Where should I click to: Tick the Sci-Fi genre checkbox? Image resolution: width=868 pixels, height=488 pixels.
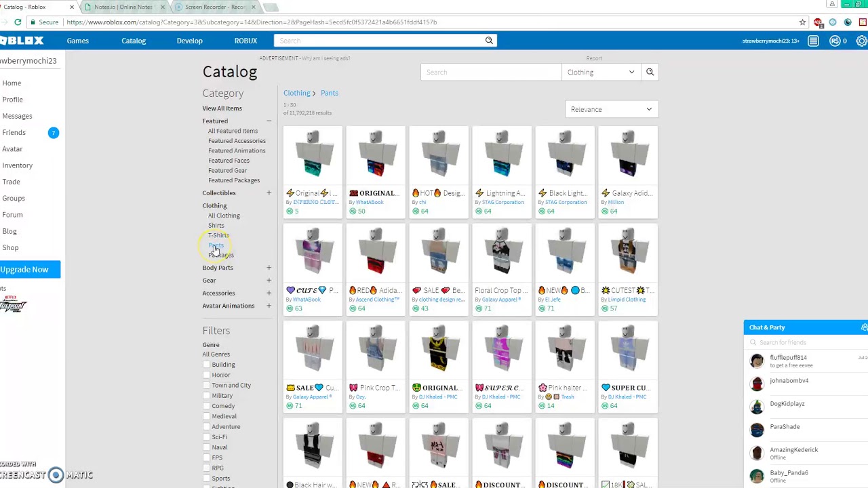(x=206, y=437)
